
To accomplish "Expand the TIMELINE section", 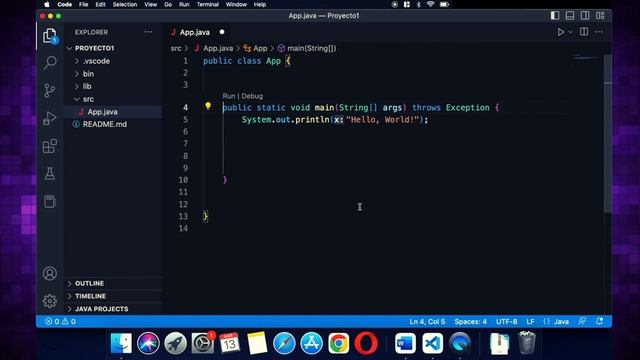I will tap(113, 296).
